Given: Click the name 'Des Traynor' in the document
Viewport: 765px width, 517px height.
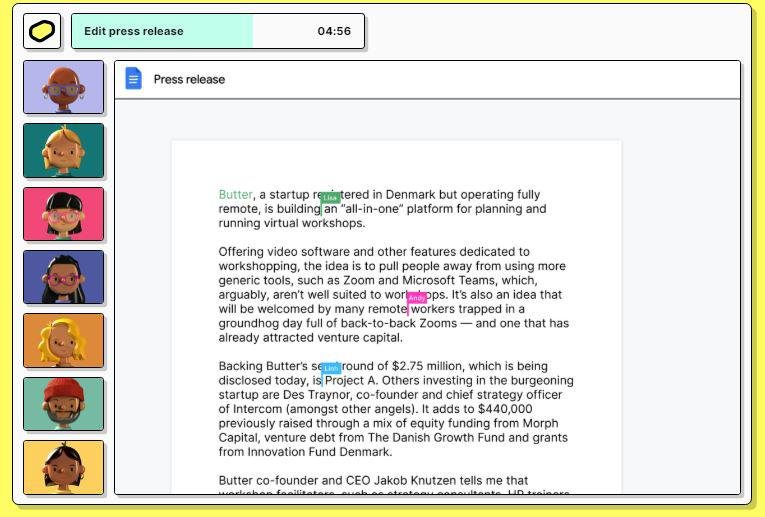Looking at the screenshot, I should tap(316, 395).
